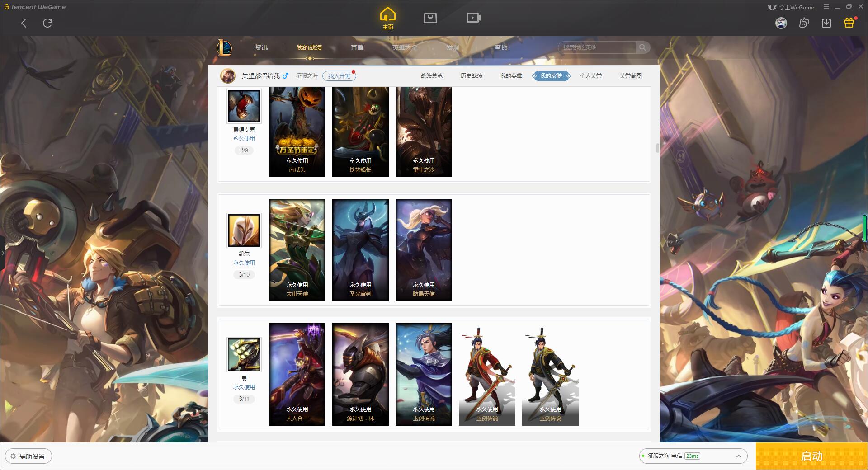Refresh the page with the reload icon
Image resolution: width=868 pixels, height=470 pixels.
point(47,23)
